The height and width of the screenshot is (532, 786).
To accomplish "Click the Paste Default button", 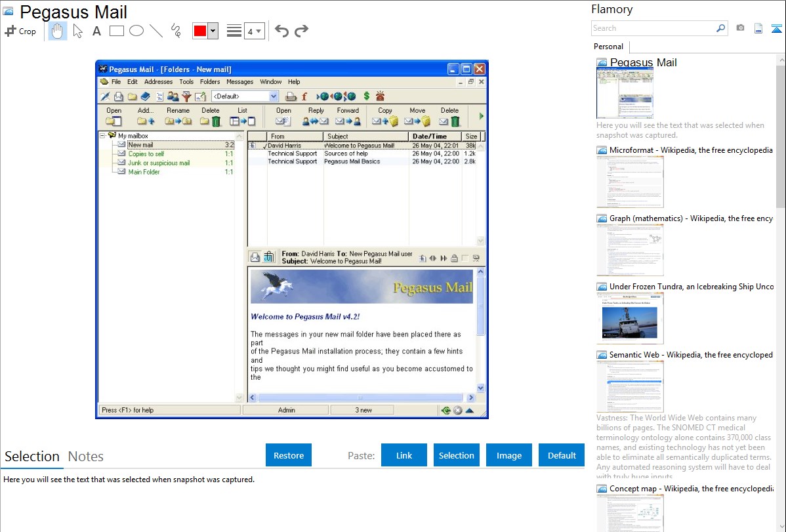I will pos(562,455).
